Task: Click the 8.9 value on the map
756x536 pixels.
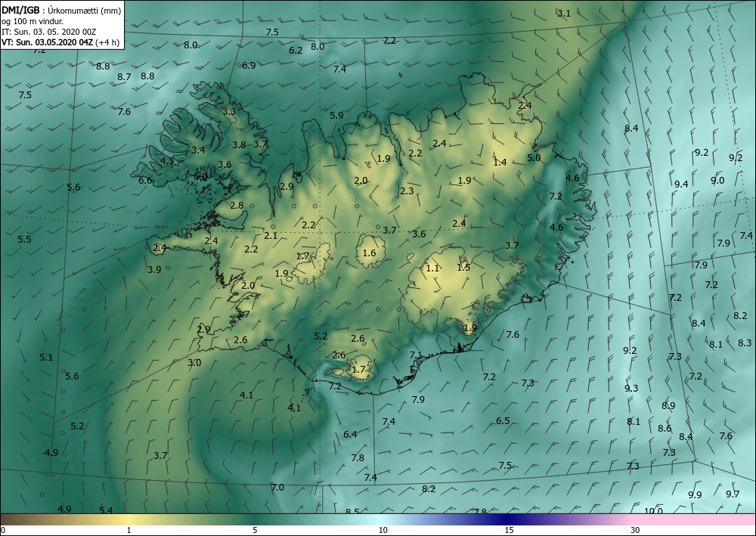Action: tap(668, 405)
